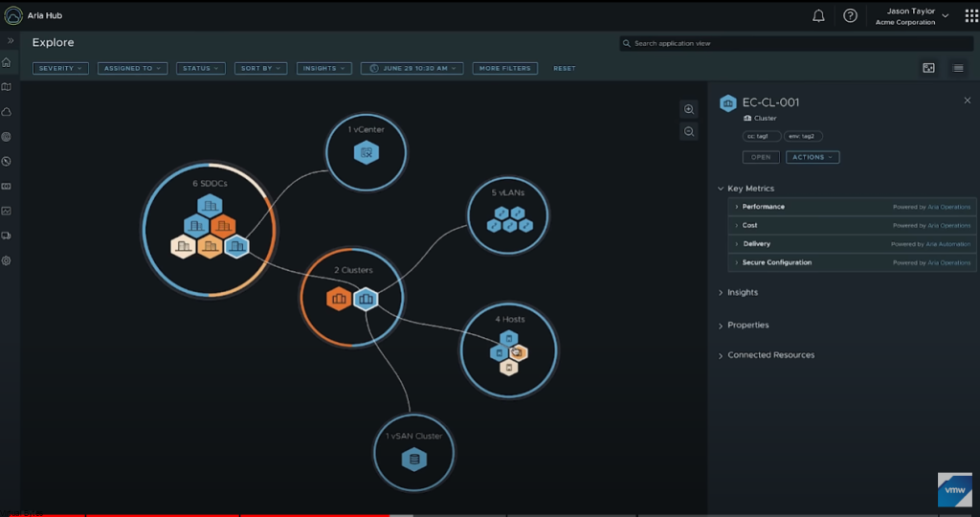Image resolution: width=980 pixels, height=517 pixels.
Task: Expand the left sidebar with double chevron
Action: 11,40
